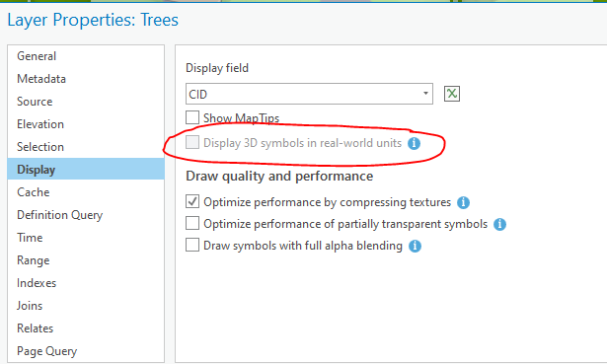Enable Show MapTips checkbox

coord(192,117)
